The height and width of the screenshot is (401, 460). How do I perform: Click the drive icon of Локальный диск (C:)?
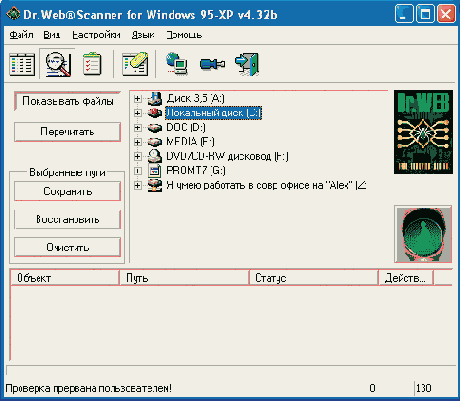(155, 113)
